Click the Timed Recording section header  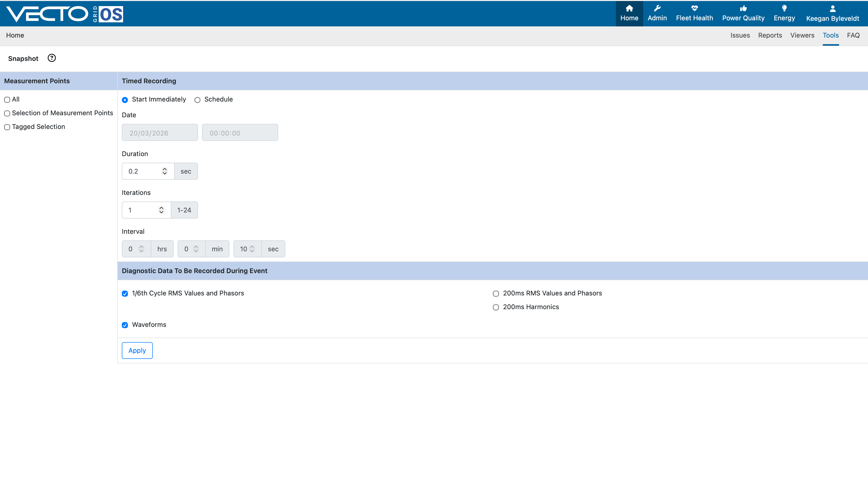tap(493, 81)
